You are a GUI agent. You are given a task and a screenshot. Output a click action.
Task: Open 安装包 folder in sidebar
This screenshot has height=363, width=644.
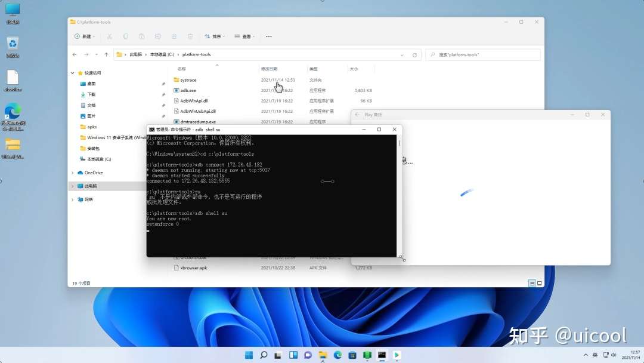tap(90, 149)
